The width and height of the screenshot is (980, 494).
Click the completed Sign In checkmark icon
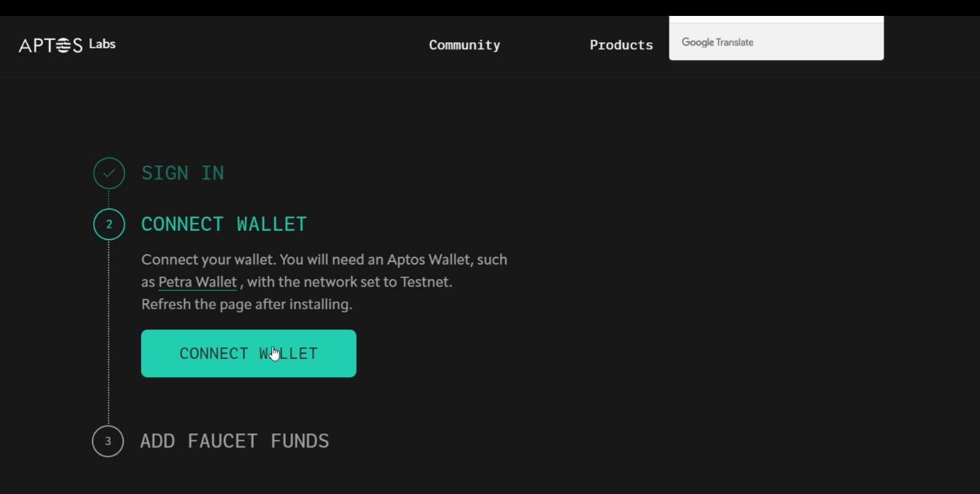tap(109, 173)
